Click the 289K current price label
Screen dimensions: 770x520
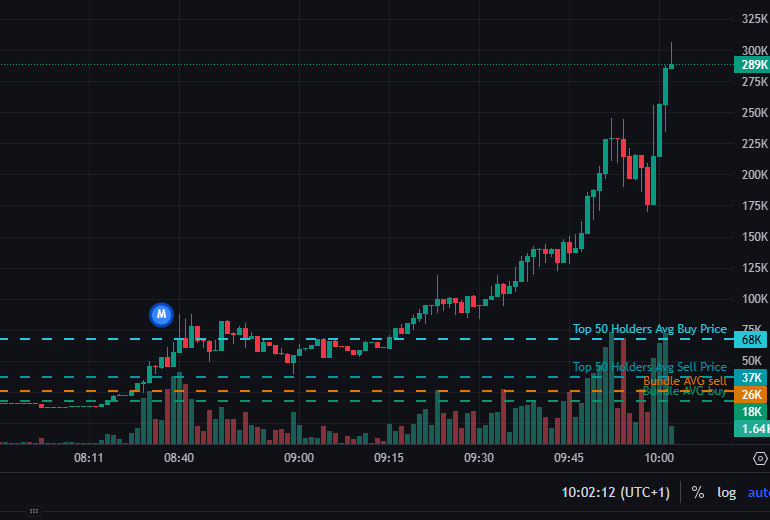[752, 65]
